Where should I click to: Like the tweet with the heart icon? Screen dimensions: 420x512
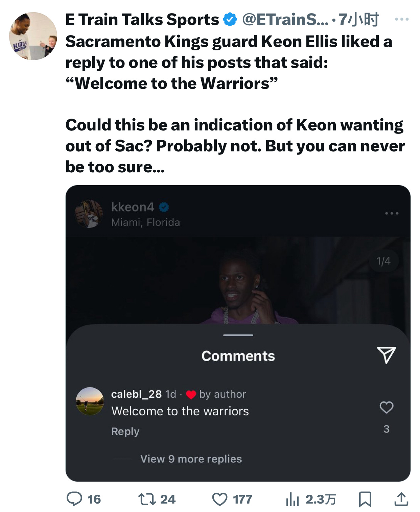pos(220,499)
